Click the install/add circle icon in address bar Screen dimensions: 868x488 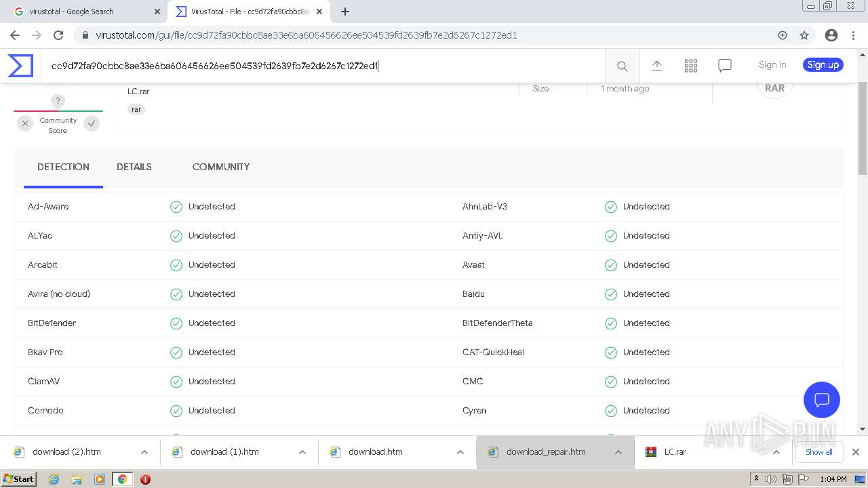click(783, 35)
